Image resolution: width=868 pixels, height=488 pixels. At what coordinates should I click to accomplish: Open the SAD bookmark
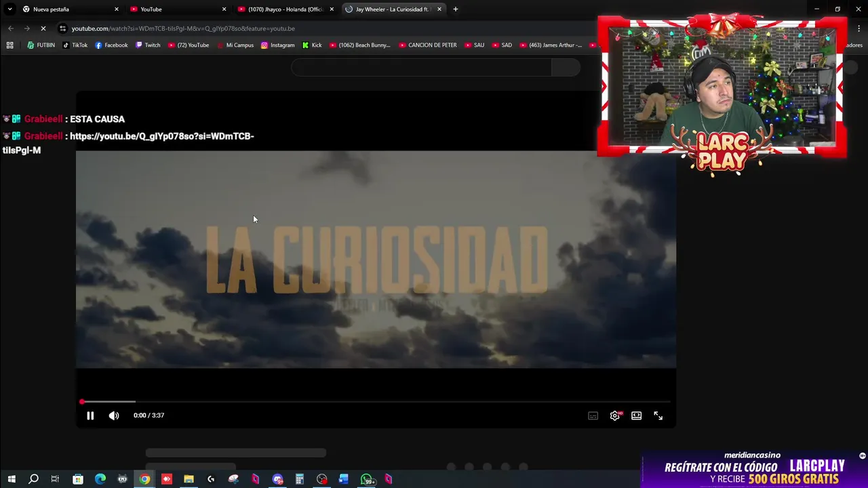click(x=501, y=45)
